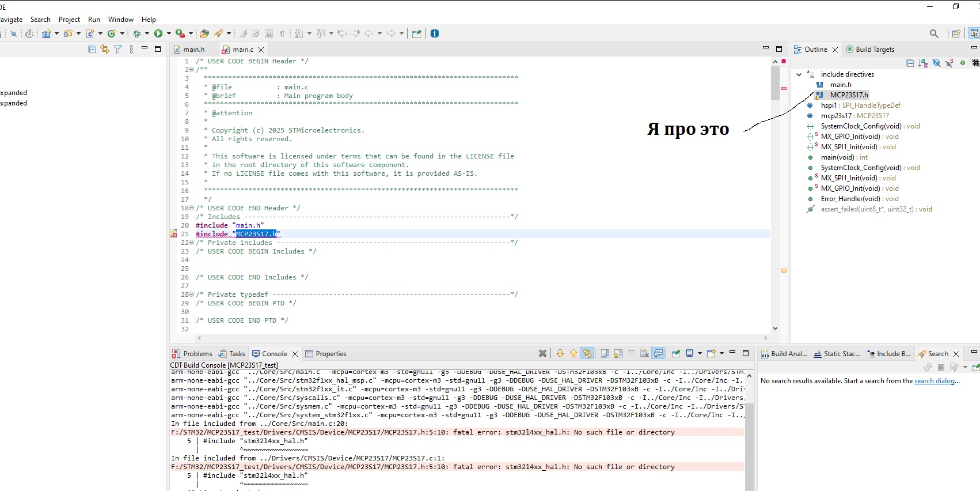This screenshot has height=491, width=980.
Task: Click the editor vertical scrollbar thumb
Action: click(x=775, y=84)
